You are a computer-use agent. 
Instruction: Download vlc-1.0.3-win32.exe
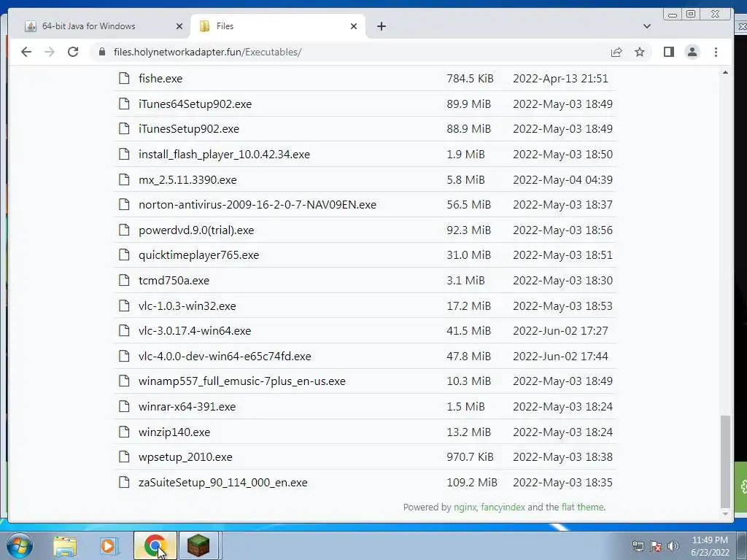[x=187, y=306]
